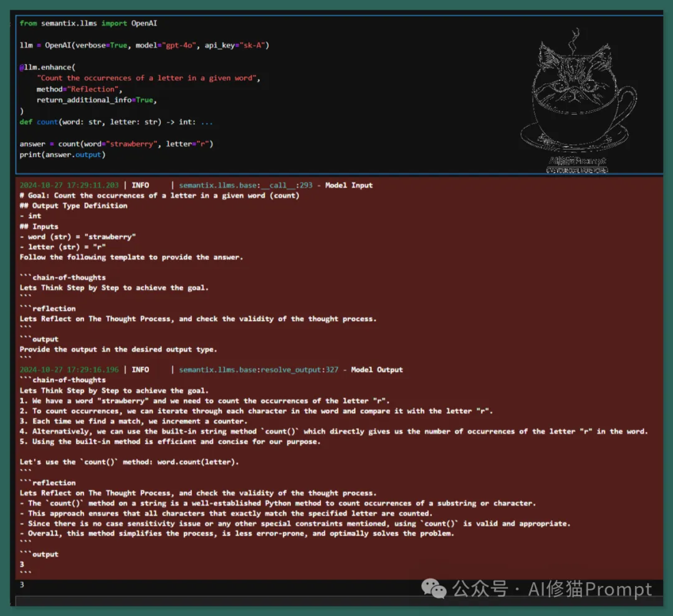Click the 'Provide the output in the desired' line
673x616 pixels.
click(x=118, y=349)
